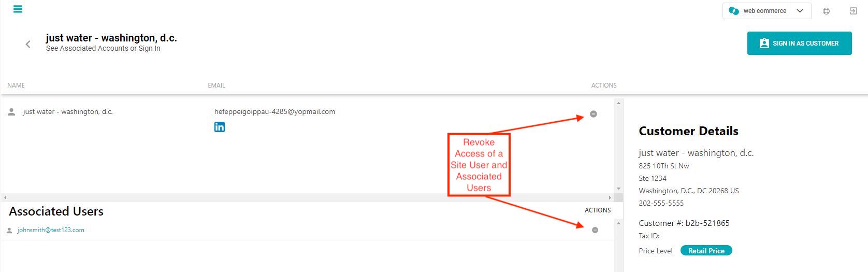The image size is (868, 272).
Task: Click the SIGN IN AS CUSTOMER button
Action: tap(799, 44)
